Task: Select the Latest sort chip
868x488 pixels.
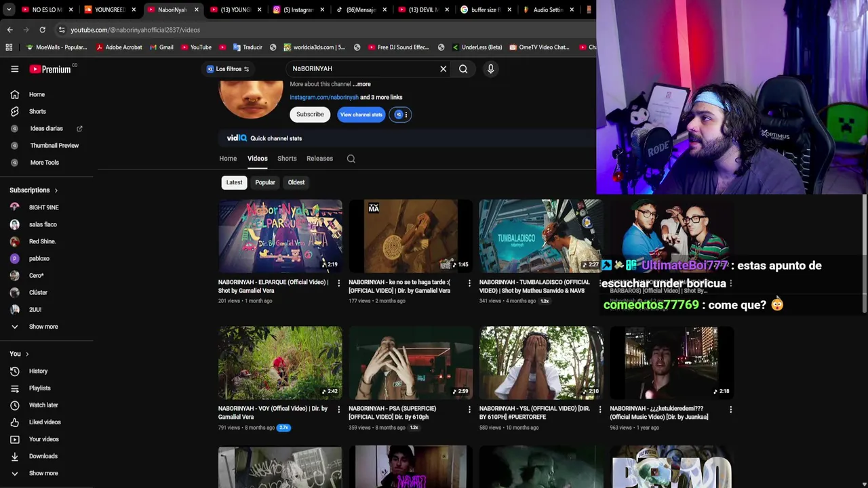Action: point(234,182)
